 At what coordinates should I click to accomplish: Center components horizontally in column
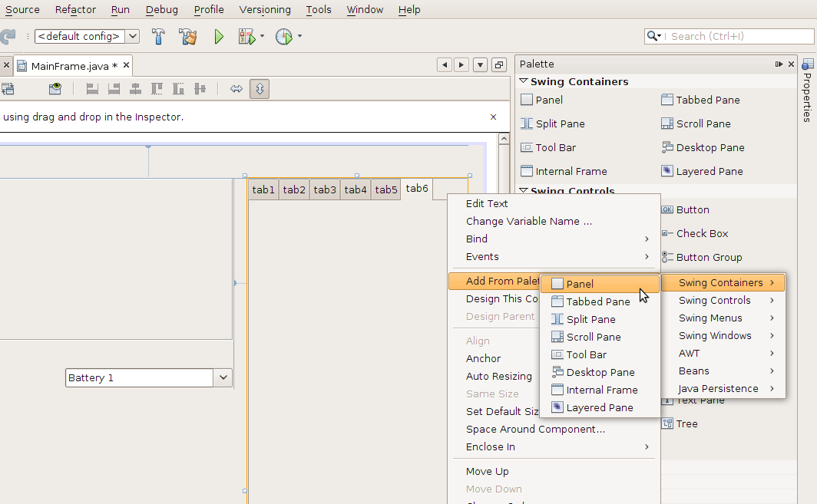[135, 89]
